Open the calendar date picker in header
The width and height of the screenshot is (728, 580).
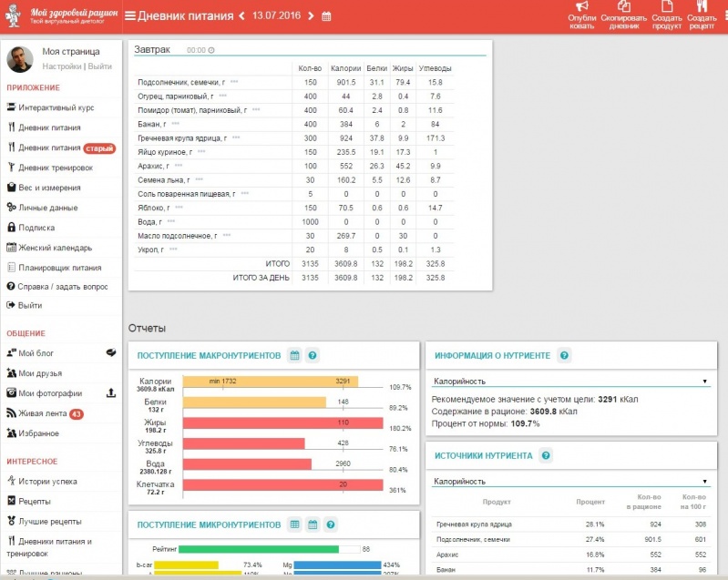[x=327, y=16]
